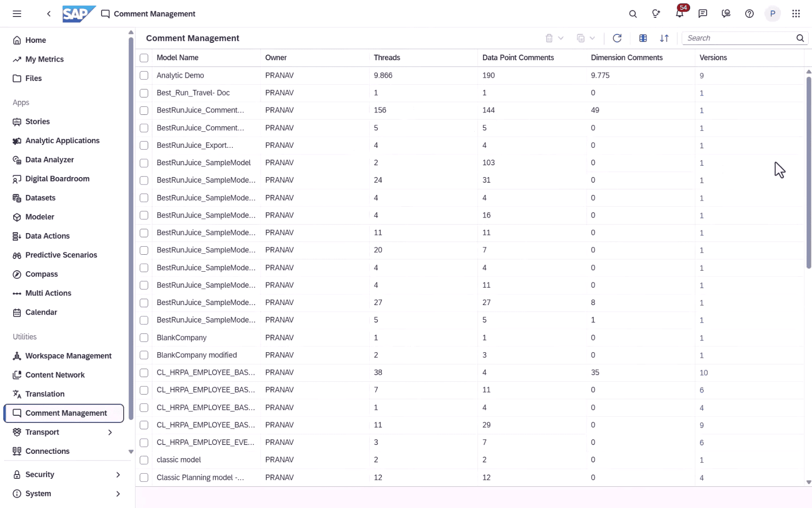Image resolution: width=812 pixels, height=508 pixels.
Task: Expand the Security section chevron
Action: point(118,475)
